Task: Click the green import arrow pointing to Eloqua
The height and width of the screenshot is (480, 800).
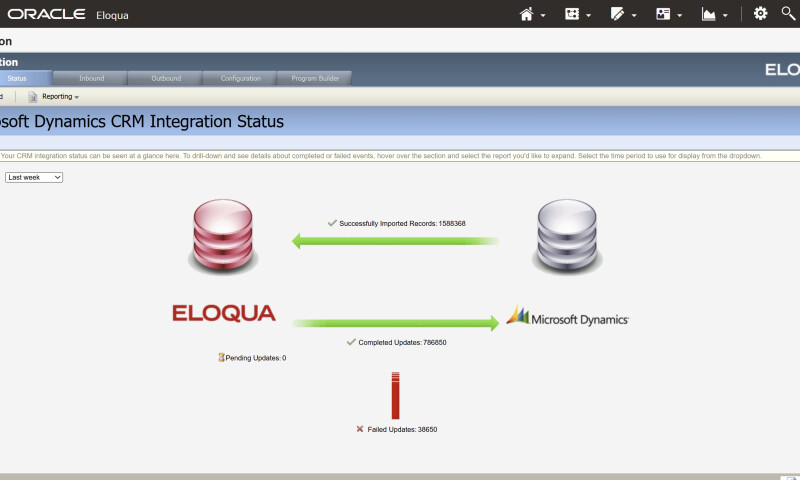Action: [395, 241]
